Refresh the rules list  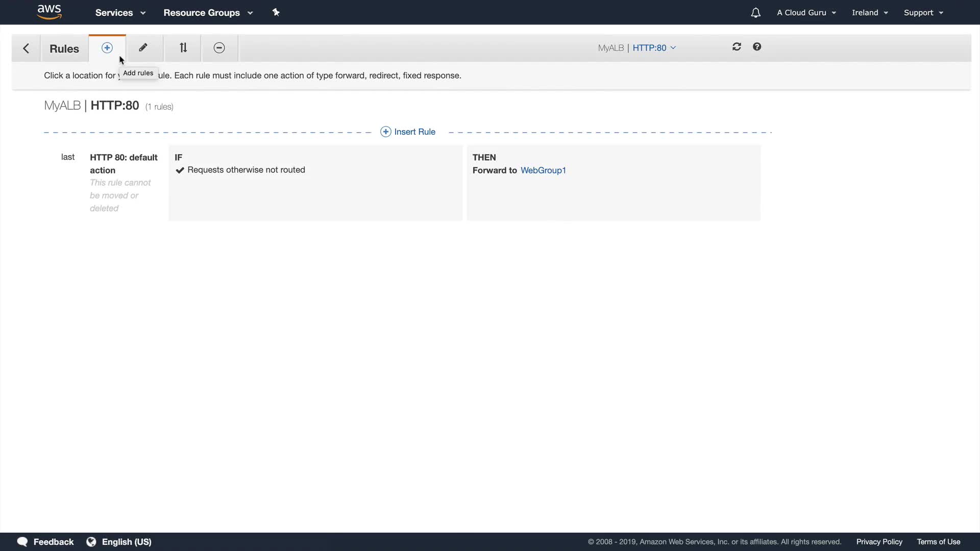click(x=737, y=47)
